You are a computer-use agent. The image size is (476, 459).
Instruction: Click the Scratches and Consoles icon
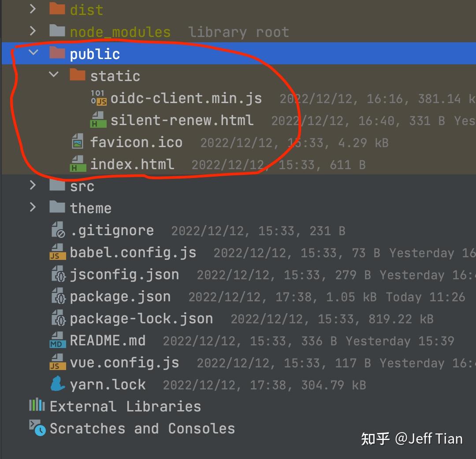[x=37, y=428]
